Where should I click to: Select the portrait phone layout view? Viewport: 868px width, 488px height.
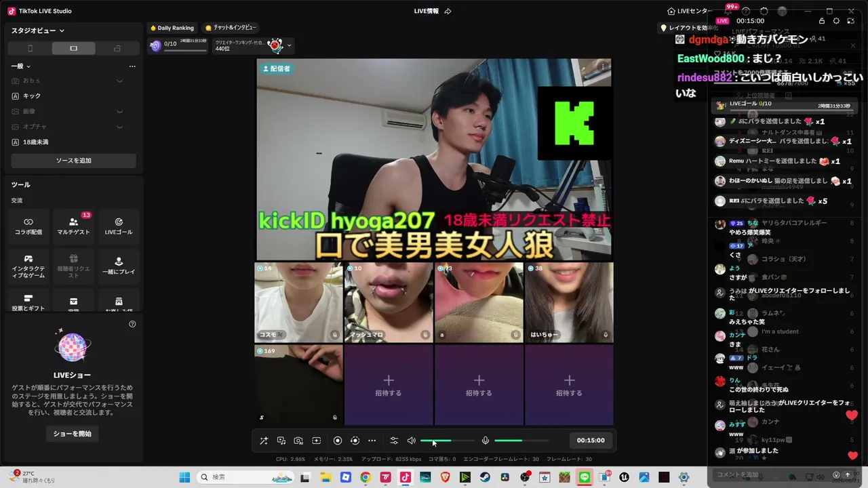coord(30,48)
